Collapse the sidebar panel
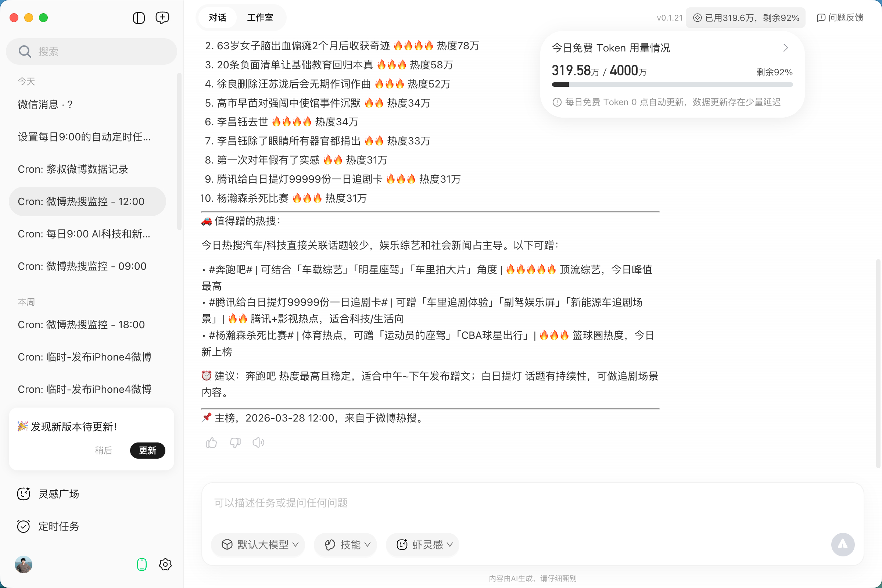The height and width of the screenshot is (588, 882). tap(139, 18)
